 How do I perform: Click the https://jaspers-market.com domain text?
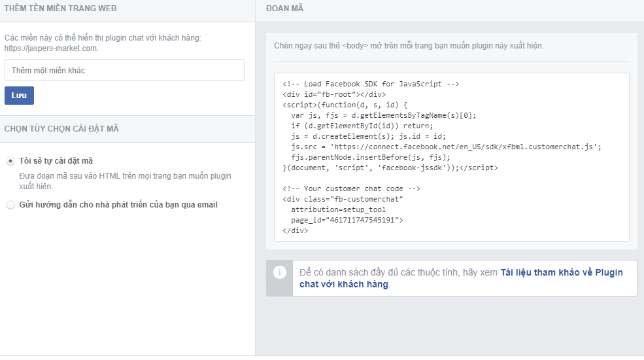coord(51,48)
